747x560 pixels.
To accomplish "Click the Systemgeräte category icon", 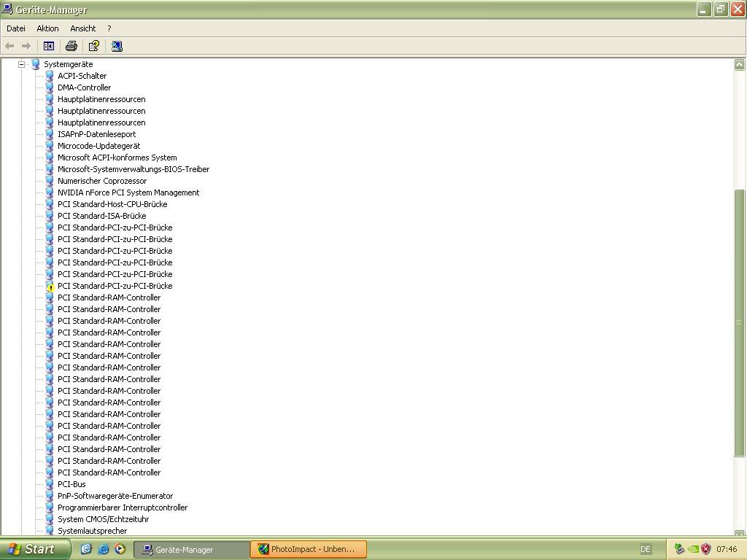I will [x=36, y=64].
